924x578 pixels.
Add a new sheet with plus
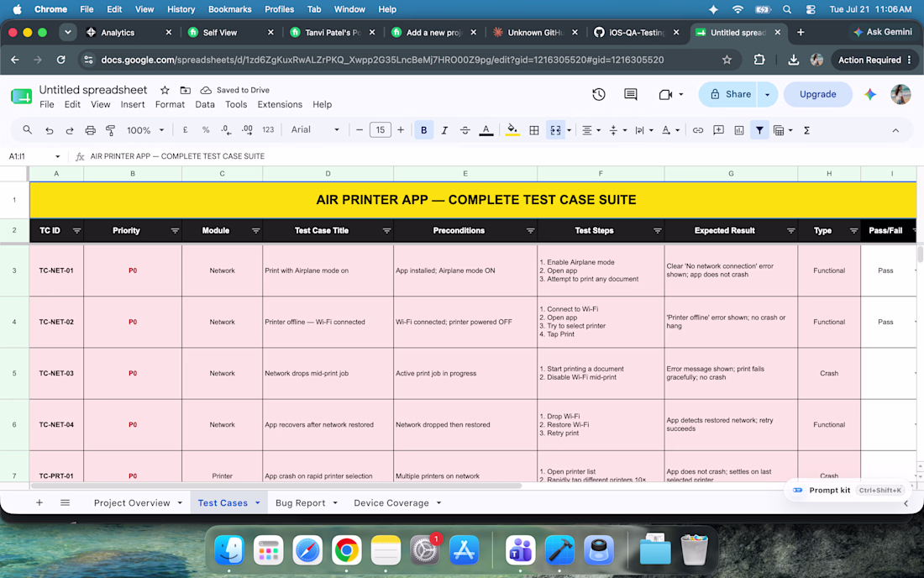(x=39, y=502)
